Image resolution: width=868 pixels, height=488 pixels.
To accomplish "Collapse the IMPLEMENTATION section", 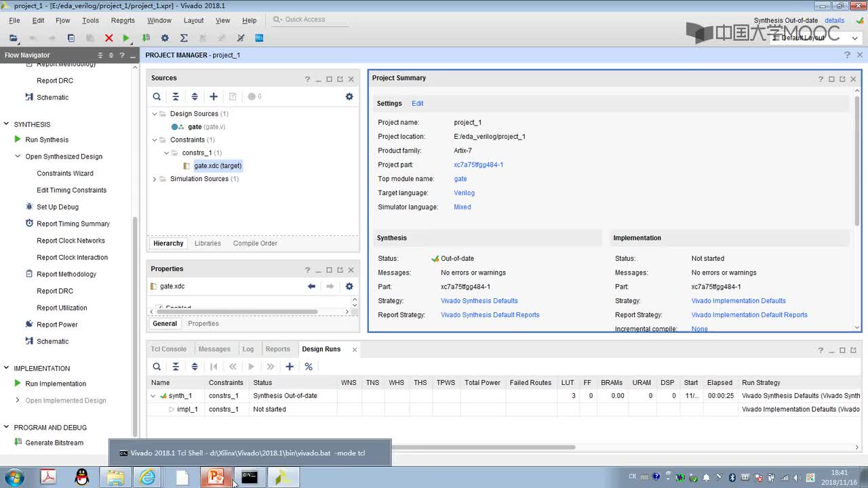I will [x=6, y=368].
